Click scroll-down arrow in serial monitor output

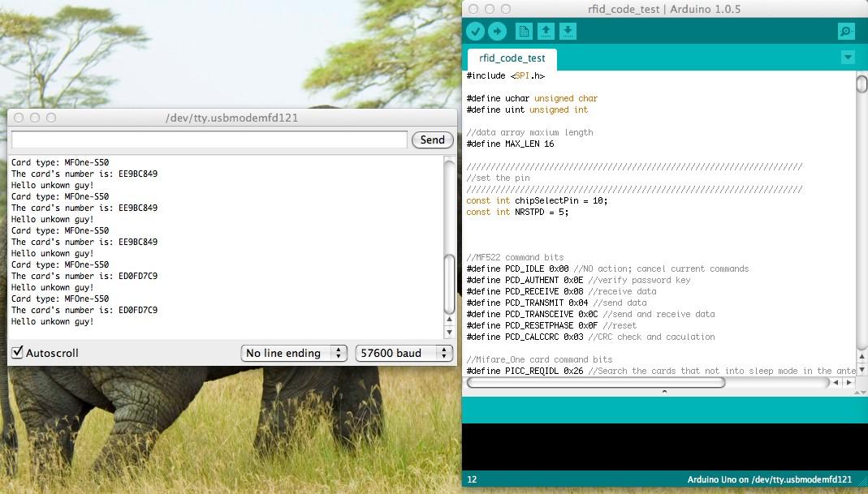450,332
